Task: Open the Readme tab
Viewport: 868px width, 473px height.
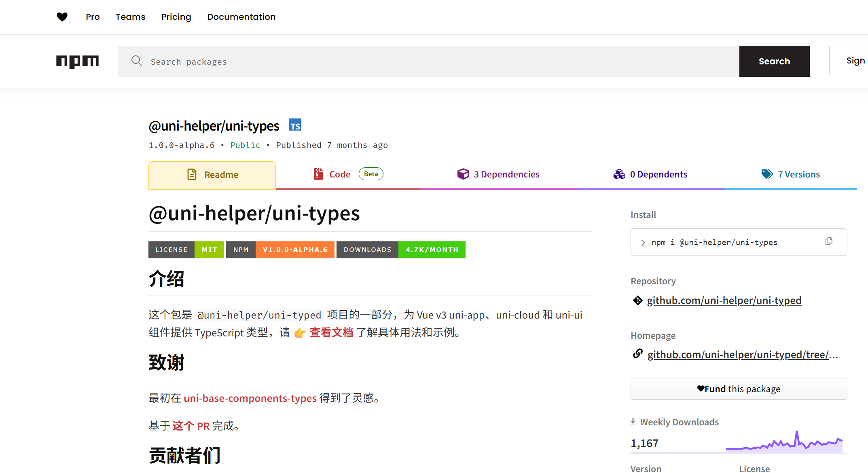Action: click(x=212, y=175)
